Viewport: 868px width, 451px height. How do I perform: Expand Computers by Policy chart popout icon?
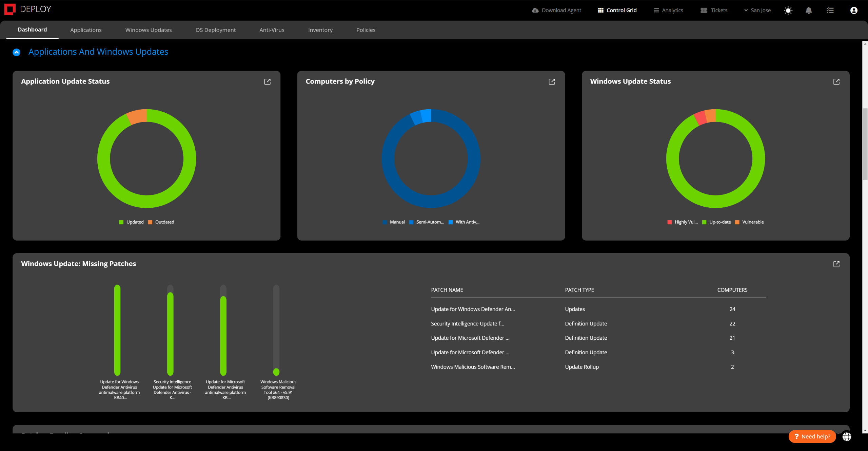click(x=552, y=81)
